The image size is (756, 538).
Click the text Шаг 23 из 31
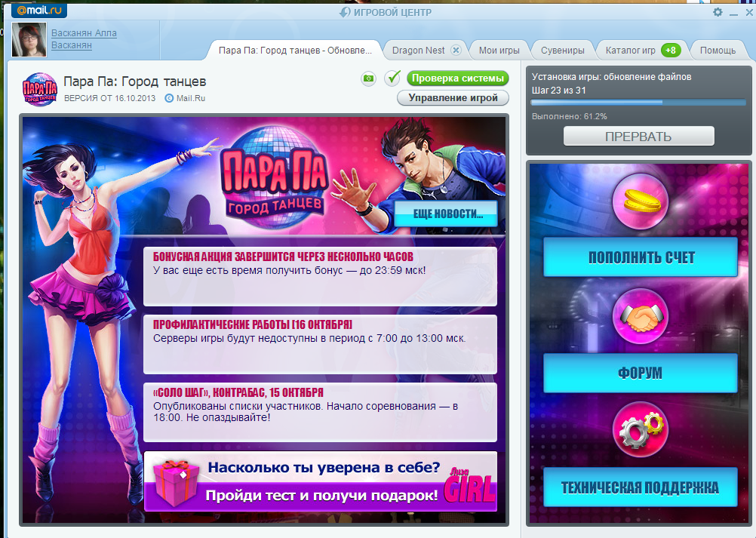(559, 90)
